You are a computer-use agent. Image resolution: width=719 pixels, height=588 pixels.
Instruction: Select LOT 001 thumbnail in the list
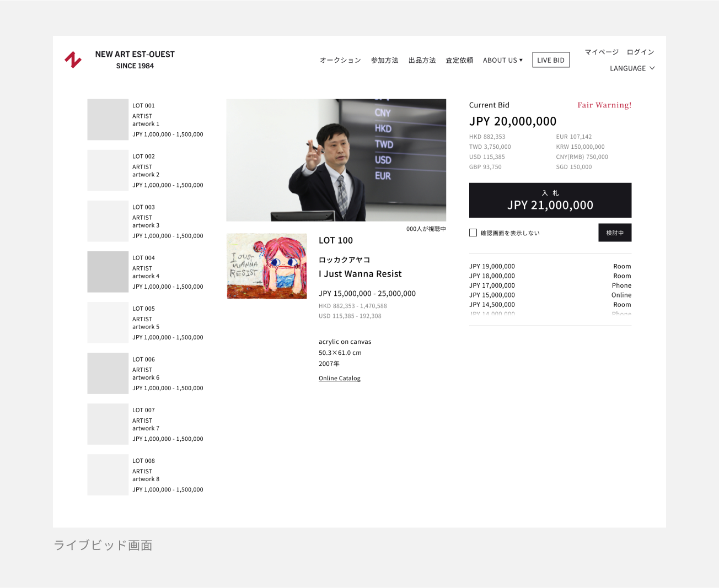(108, 120)
